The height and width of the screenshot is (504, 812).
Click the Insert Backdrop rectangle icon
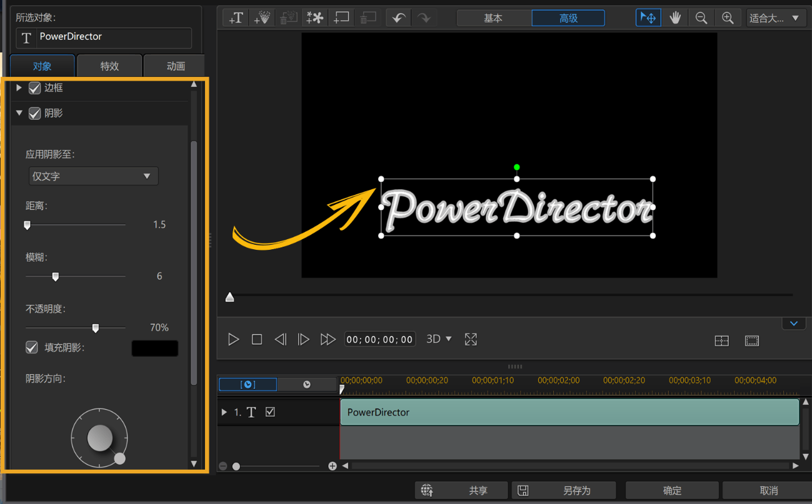[x=341, y=18]
